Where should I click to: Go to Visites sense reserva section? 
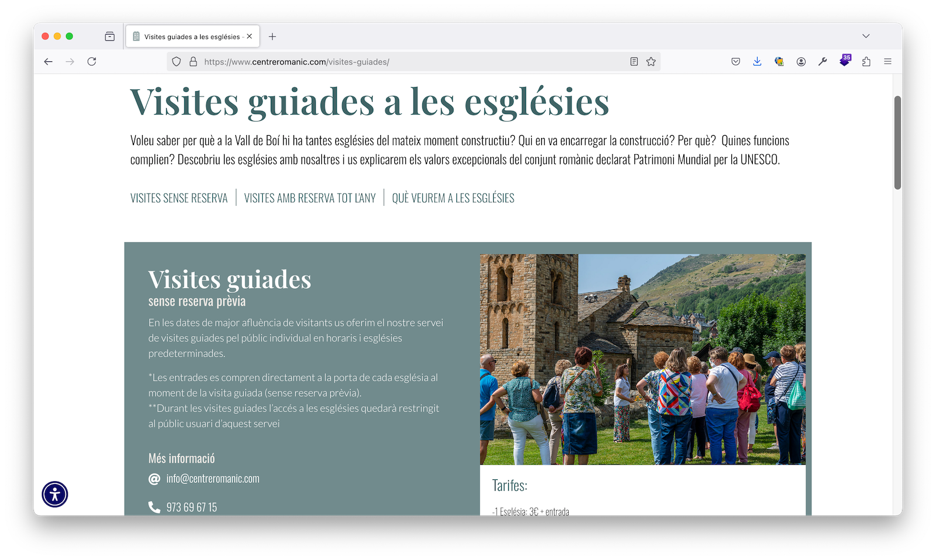tap(179, 198)
